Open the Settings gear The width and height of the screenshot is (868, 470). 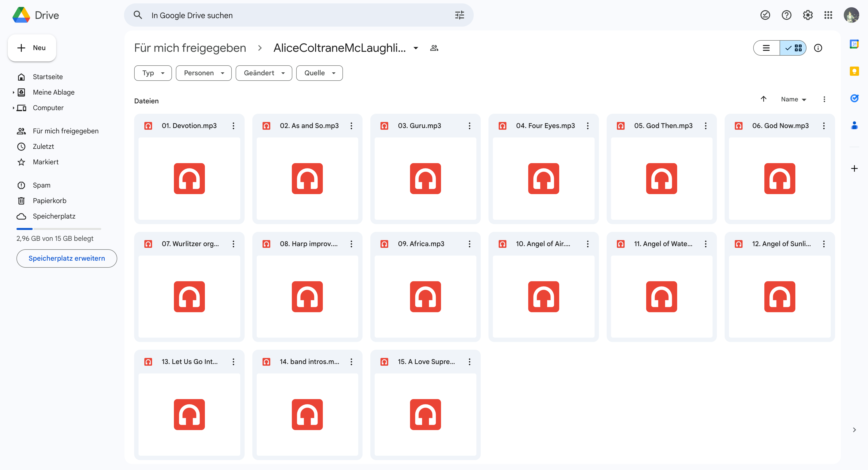(807, 15)
